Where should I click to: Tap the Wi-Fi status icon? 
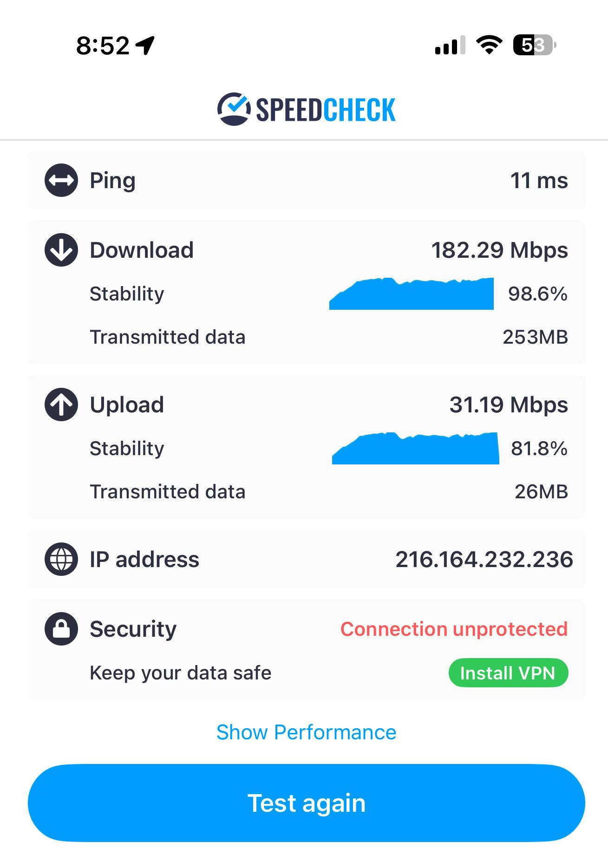[489, 45]
